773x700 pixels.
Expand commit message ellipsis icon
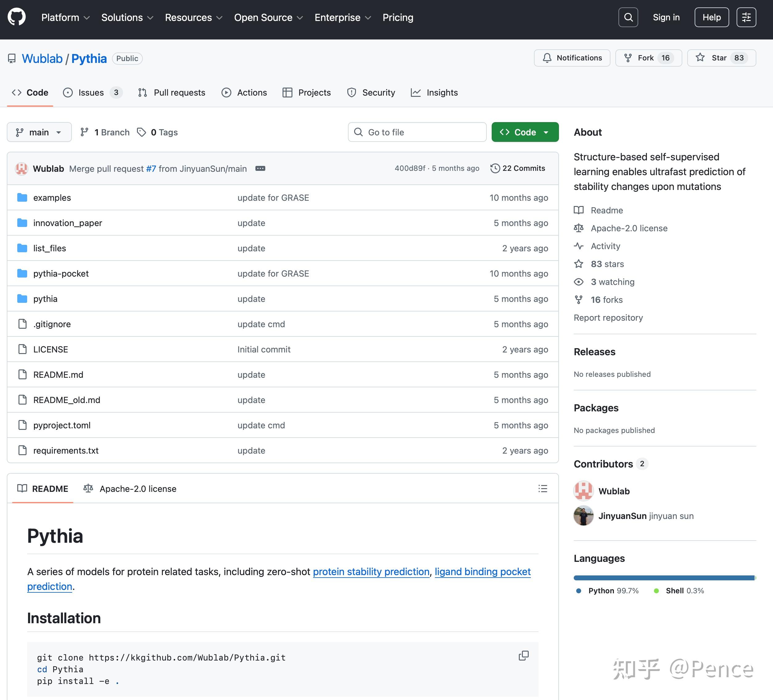260,168
